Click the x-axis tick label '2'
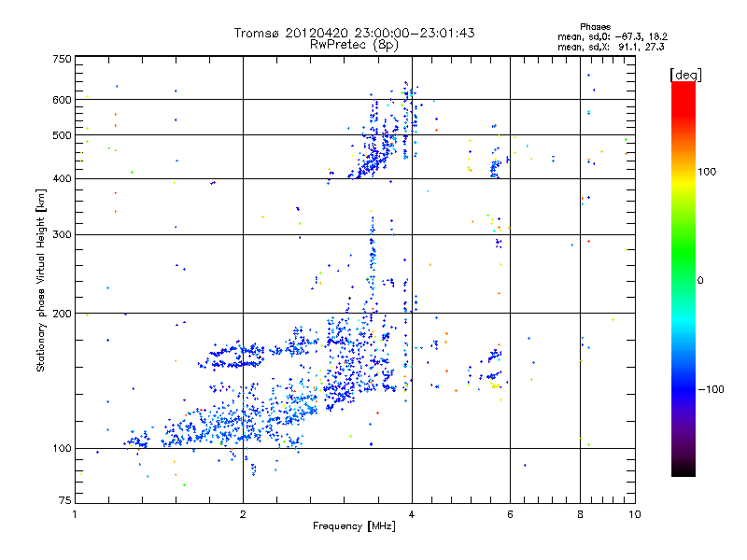The image size is (747, 560). (243, 514)
